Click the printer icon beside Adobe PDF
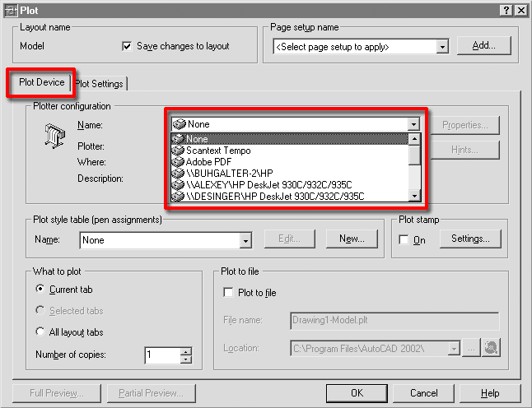The width and height of the screenshot is (532, 408). (178, 162)
